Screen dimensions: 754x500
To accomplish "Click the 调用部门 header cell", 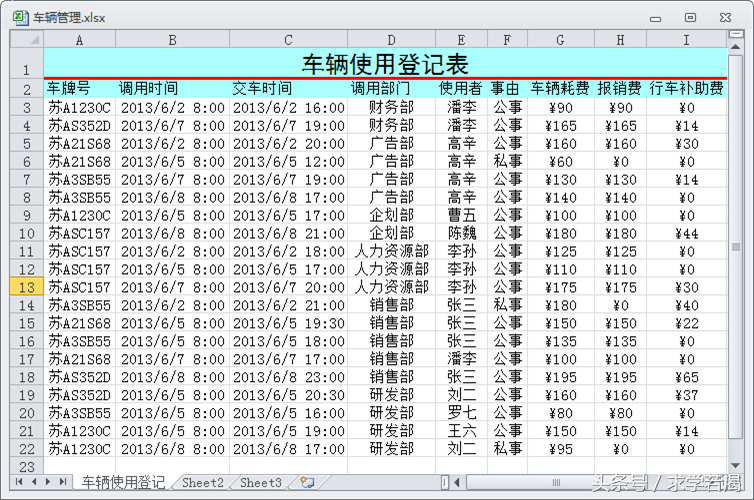I will click(391, 88).
